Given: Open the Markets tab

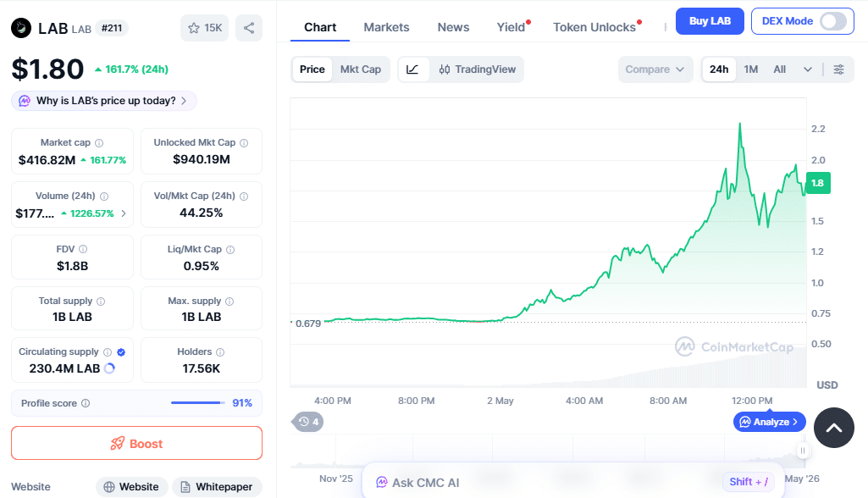Looking at the screenshot, I should 386,27.
